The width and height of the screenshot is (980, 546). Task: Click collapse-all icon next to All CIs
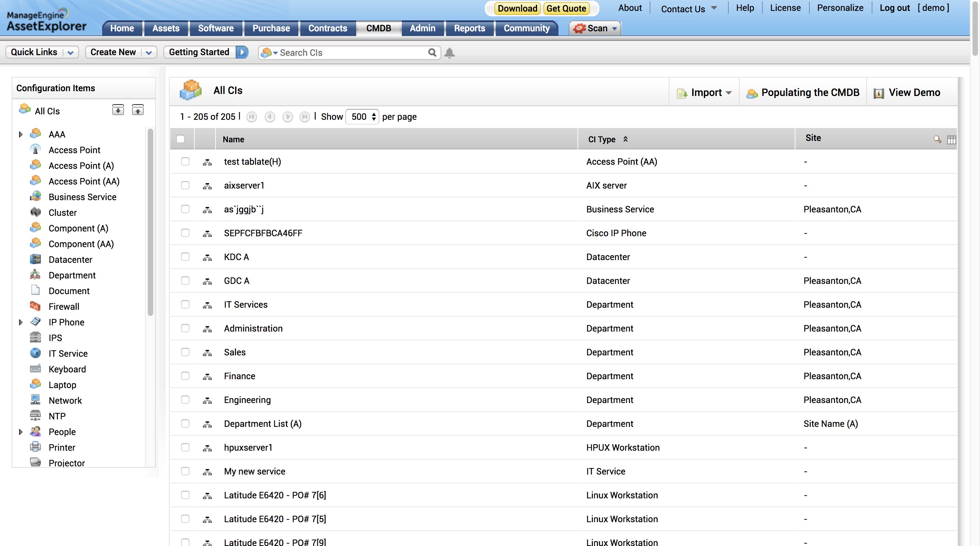(x=138, y=110)
